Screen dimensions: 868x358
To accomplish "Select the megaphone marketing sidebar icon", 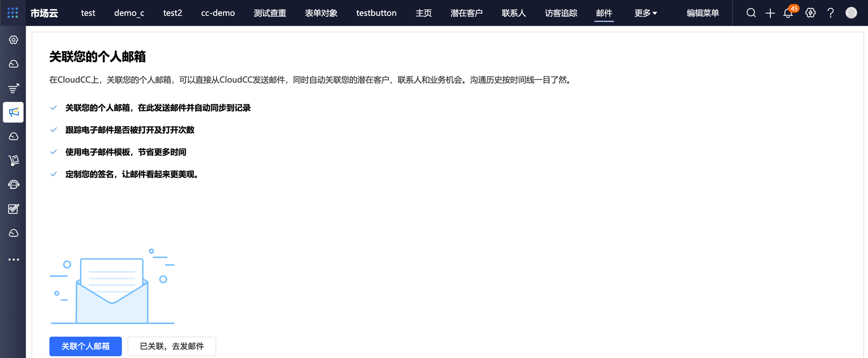I will tap(13, 113).
